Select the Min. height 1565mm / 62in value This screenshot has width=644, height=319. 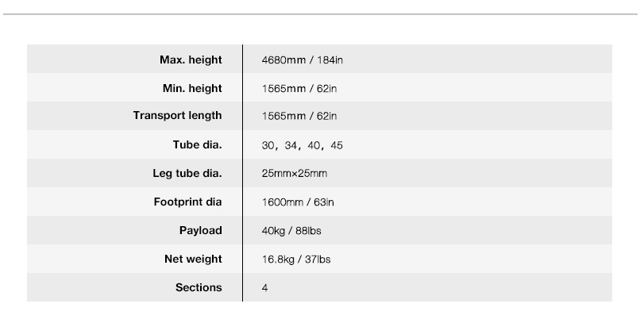tap(299, 89)
